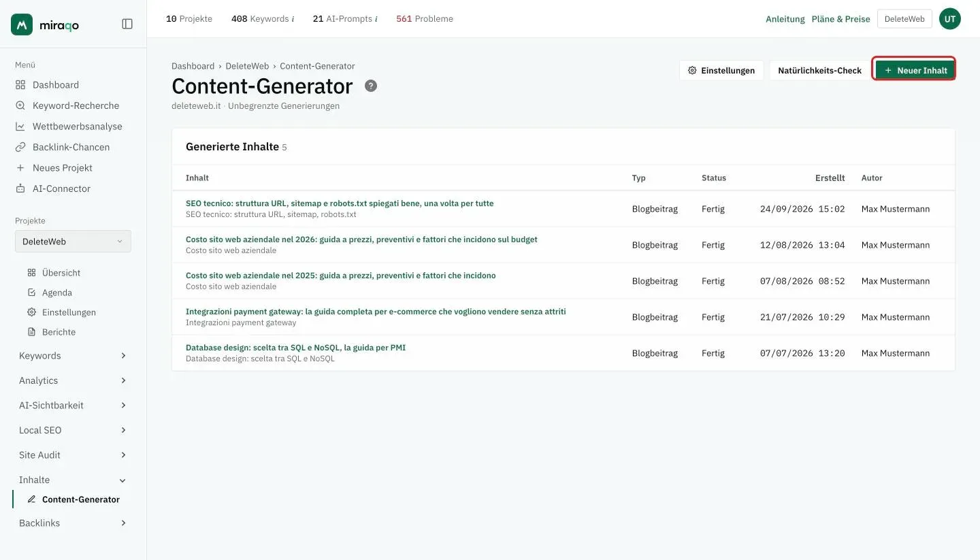This screenshot has height=560, width=980.
Task: Open Backlink-Chancen from the menu
Action: (71, 147)
